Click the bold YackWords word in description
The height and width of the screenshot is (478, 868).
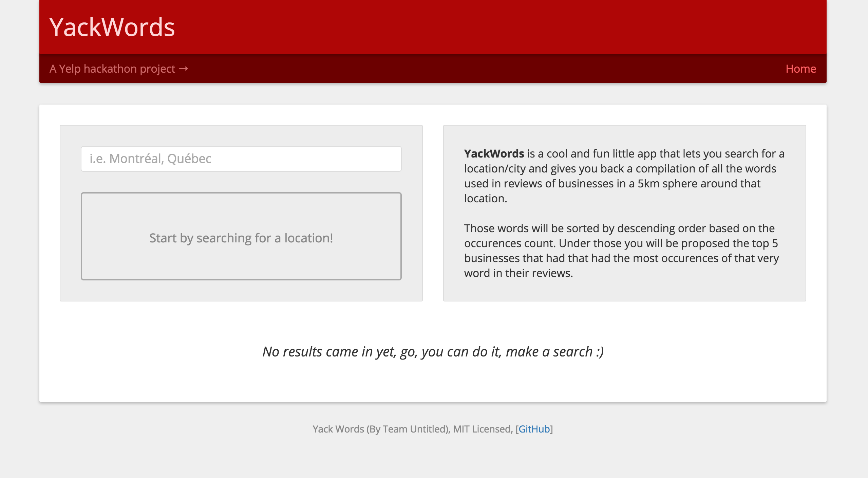pos(494,154)
